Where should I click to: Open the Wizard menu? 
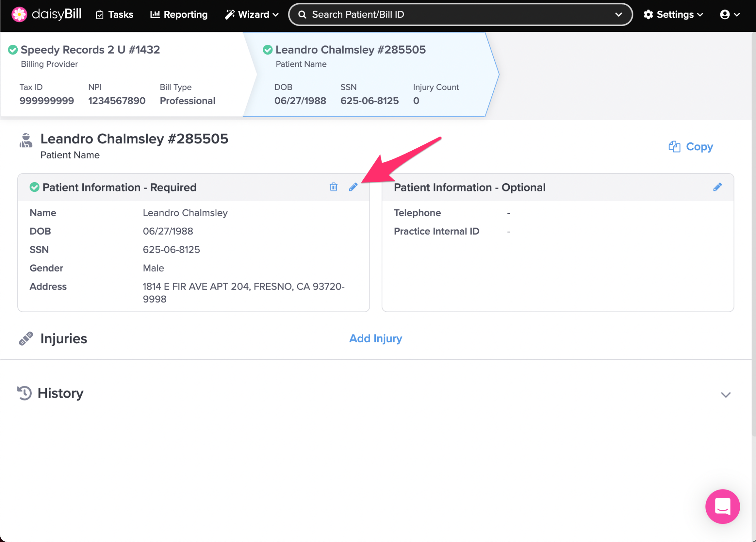point(251,14)
